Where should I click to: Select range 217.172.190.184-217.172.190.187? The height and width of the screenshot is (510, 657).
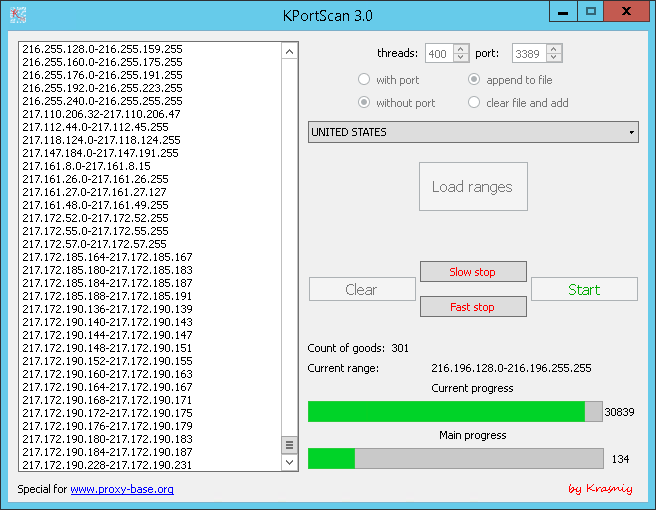[x=107, y=452]
